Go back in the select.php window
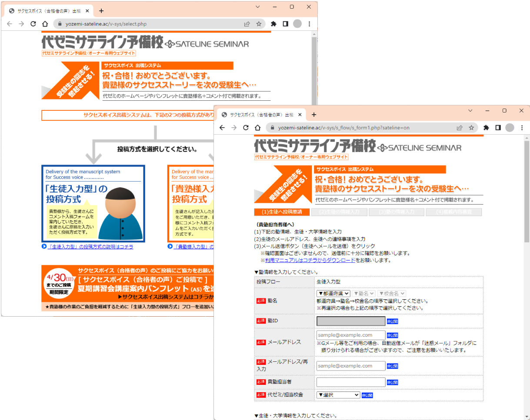Screen dimensions: 530x420 (9, 24)
